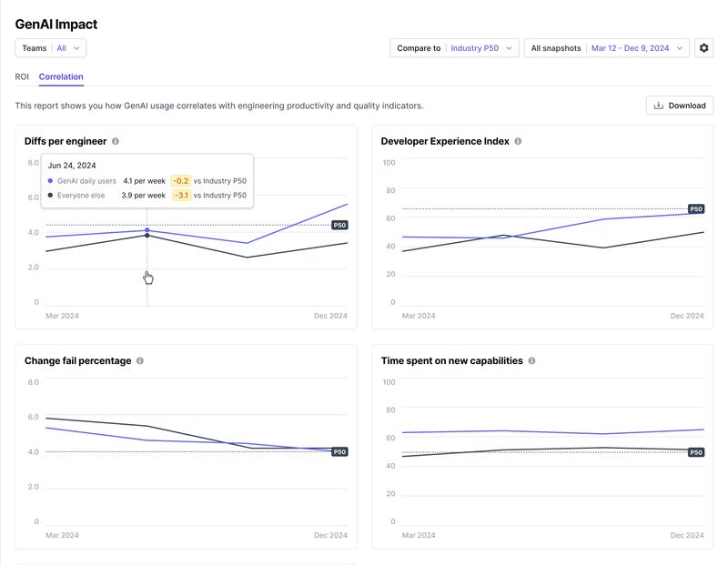Click the P50 badge on Developer Experience Index chart
The image size is (728, 566).
click(x=696, y=209)
